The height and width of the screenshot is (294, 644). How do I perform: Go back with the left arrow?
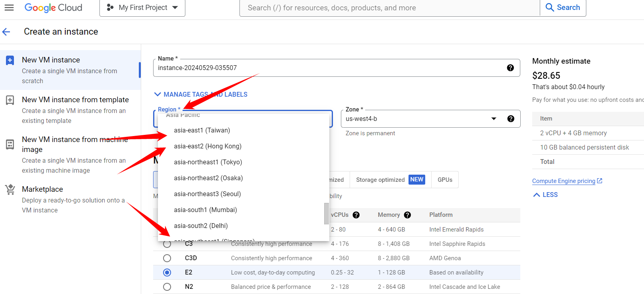[x=6, y=32]
